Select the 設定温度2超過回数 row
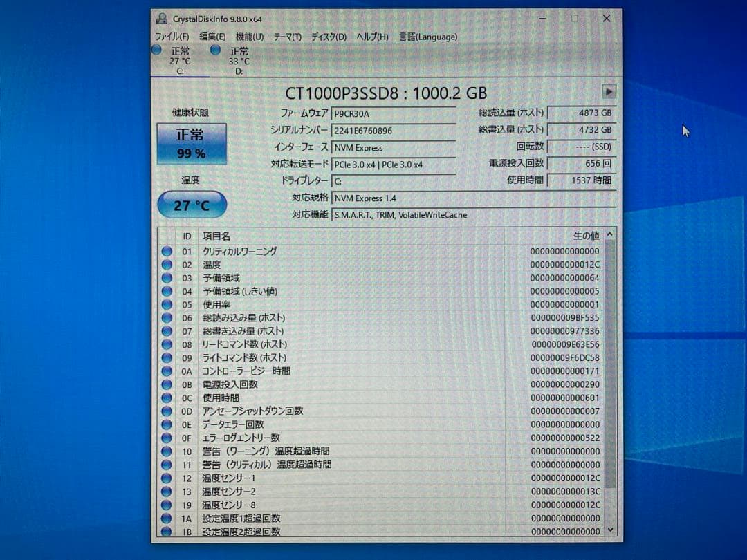This screenshot has width=747, height=560. pyautogui.click(x=380, y=532)
